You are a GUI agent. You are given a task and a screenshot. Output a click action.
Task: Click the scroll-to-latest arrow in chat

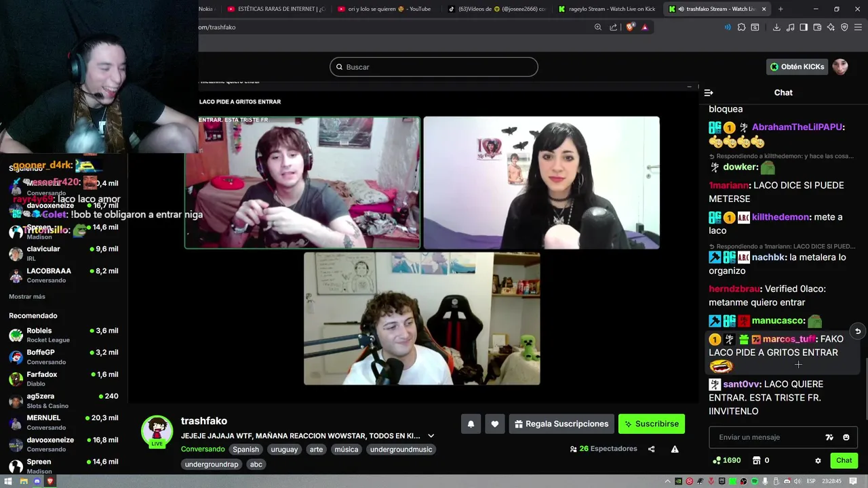(x=858, y=331)
